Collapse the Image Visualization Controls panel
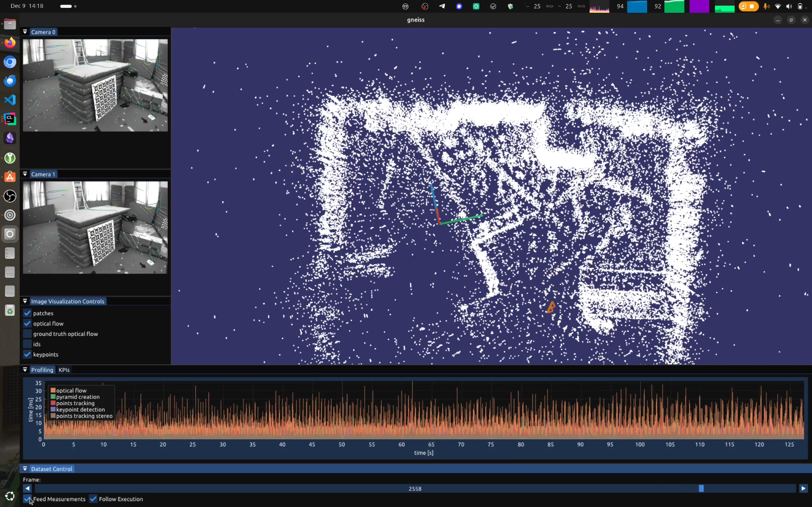The image size is (812, 507). (x=25, y=301)
